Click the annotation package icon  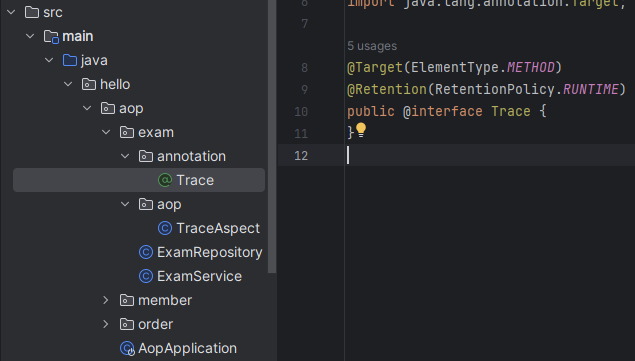coord(146,156)
